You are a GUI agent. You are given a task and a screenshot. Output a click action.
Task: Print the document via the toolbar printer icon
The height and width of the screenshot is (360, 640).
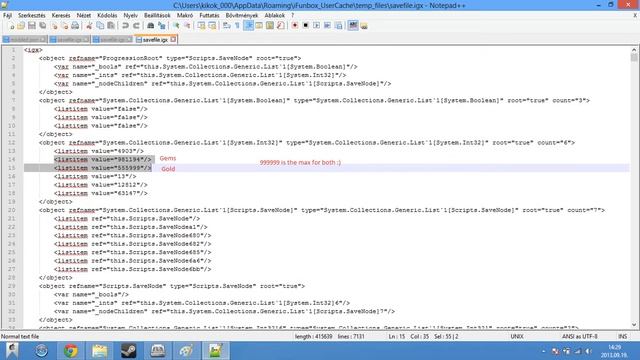click(75, 26)
